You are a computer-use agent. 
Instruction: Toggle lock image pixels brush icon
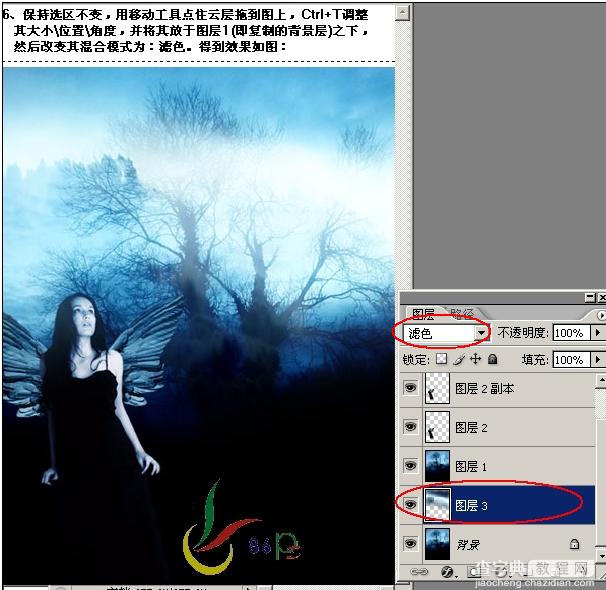458,360
